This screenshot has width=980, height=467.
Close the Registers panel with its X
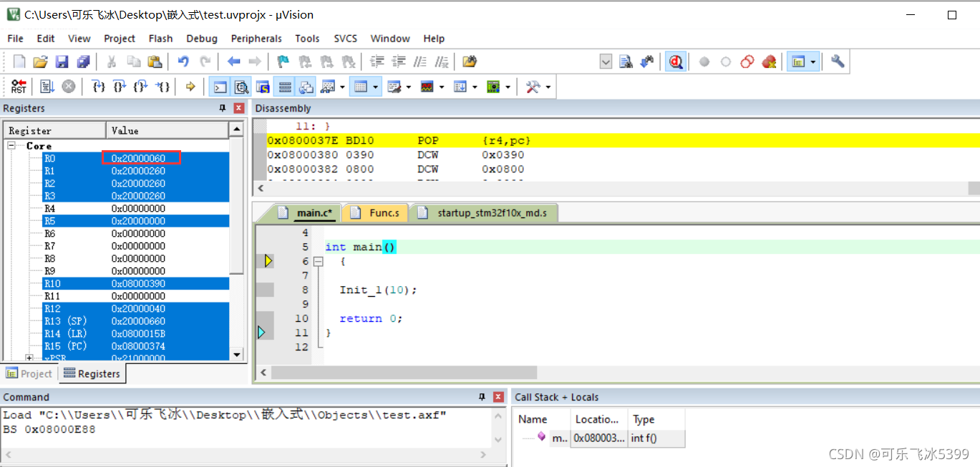pyautogui.click(x=239, y=108)
